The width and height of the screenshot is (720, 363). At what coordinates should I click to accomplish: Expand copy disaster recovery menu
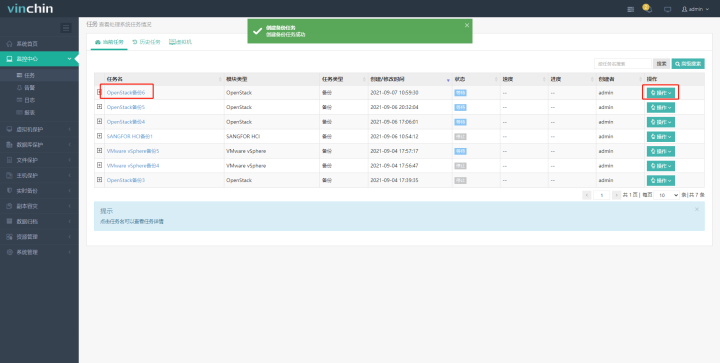click(x=39, y=206)
